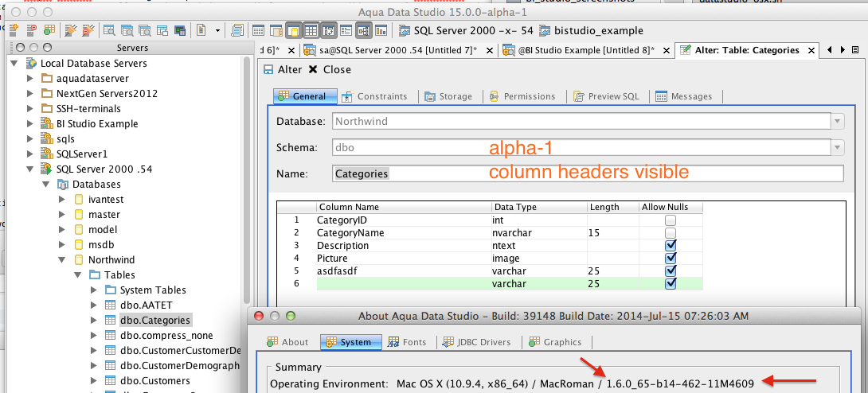Uncheck Allow Nulls for Description
The image size is (868, 393).
[x=671, y=245]
